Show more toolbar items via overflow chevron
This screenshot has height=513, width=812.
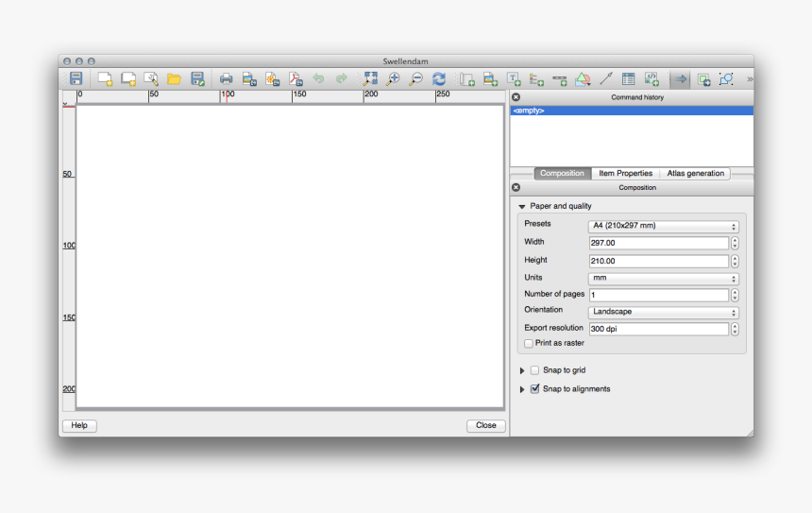tap(750, 79)
